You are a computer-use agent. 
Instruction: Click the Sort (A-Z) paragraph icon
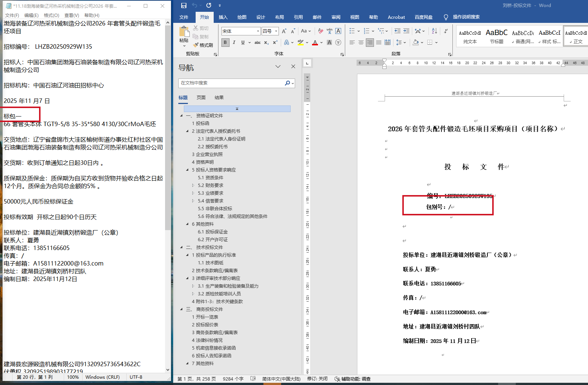point(434,31)
